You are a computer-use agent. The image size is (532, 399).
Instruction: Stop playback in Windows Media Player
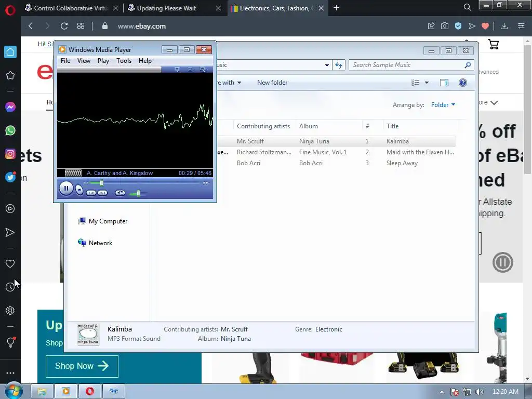79,190
